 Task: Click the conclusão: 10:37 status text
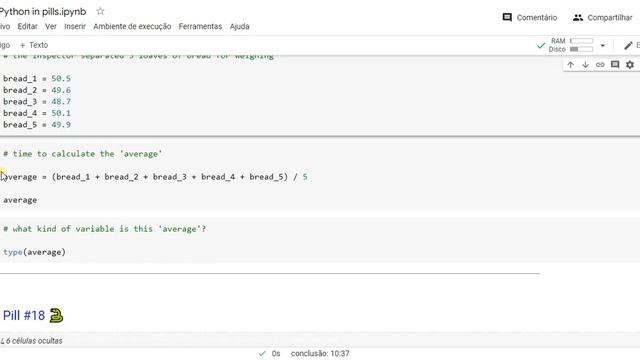pyautogui.click(x=320, y=353)
